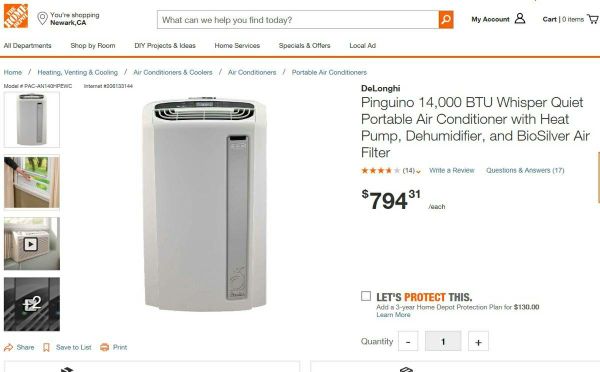Play the product video thumbnail
Screen dimensions: 600x372
tap(31, 243)
